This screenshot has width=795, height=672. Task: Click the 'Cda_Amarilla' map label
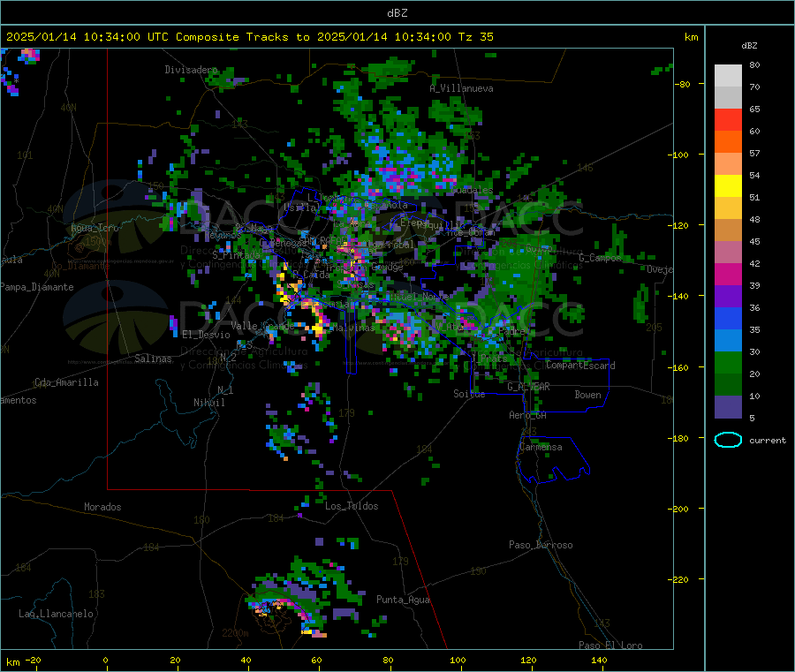click(66, 382)
